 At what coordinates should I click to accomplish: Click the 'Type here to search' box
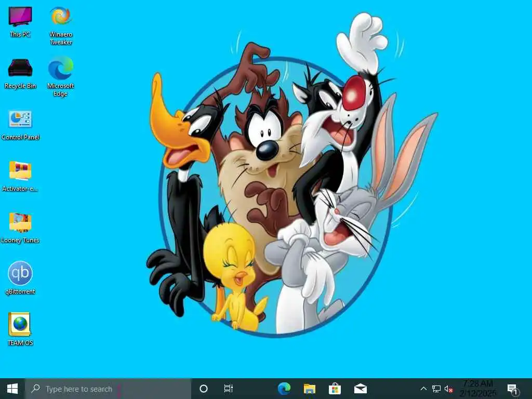click(x=108, y=389)
